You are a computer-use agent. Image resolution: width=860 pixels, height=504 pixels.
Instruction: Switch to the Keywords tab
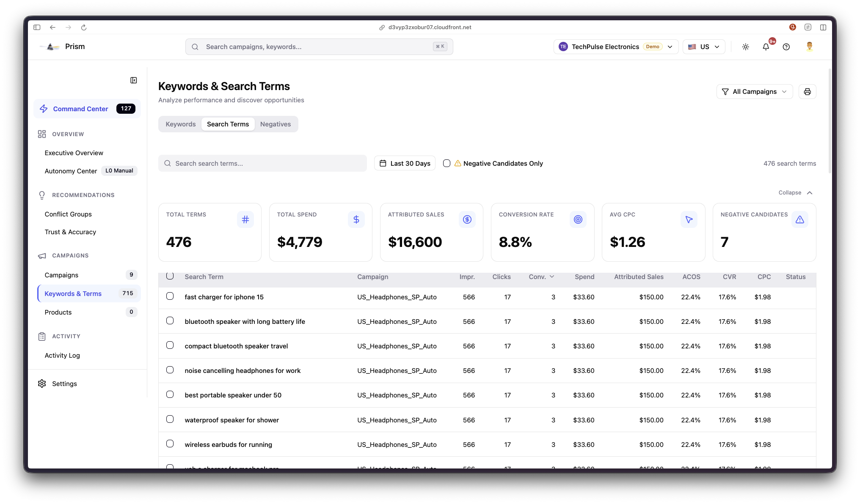[181, 124]
